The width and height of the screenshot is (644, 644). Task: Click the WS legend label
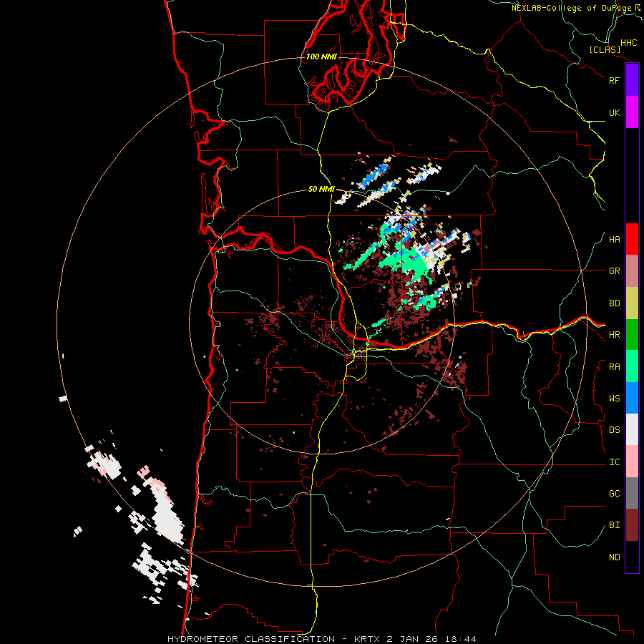(x=614, y=399)
